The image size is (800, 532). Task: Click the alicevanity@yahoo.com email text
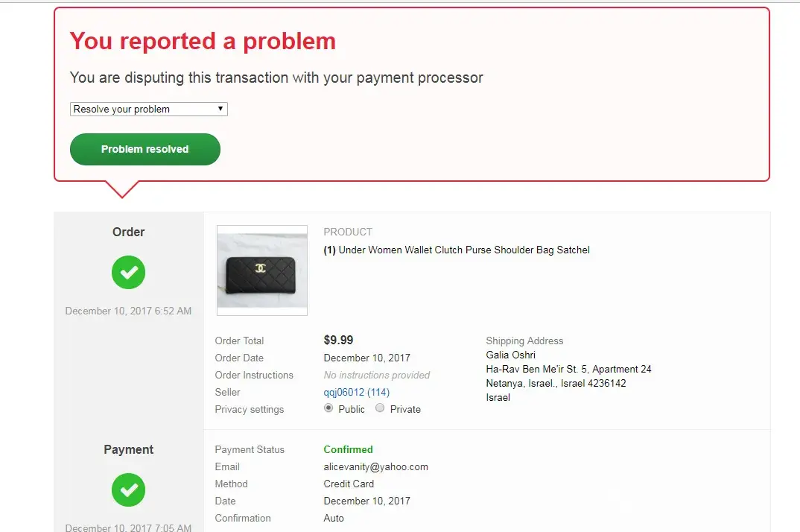click(375, 466)
